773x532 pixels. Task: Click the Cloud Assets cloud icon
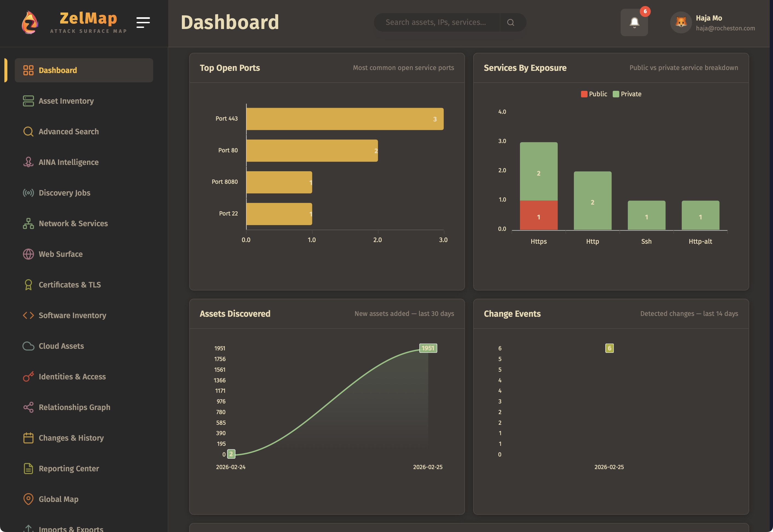click(28, 346)
